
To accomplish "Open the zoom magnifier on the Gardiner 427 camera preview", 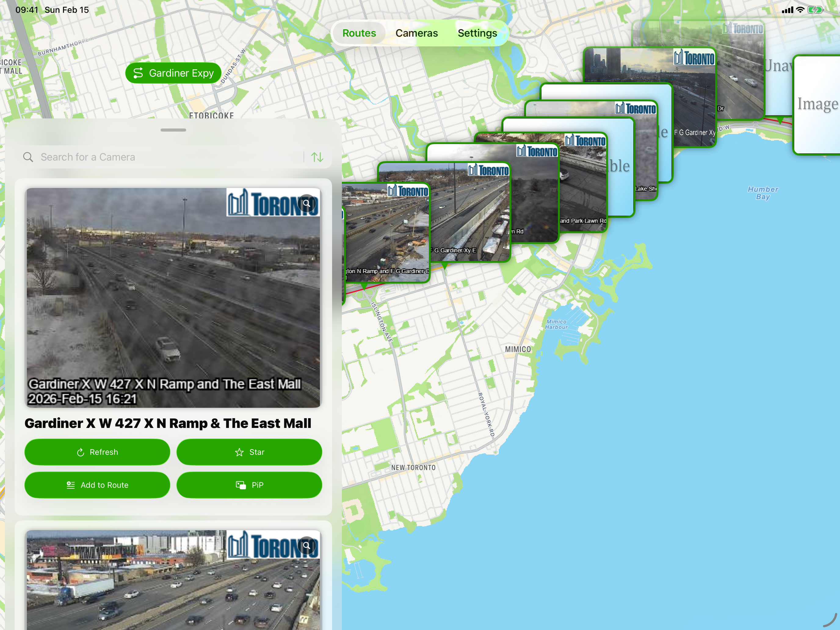I will click(307, 204).
